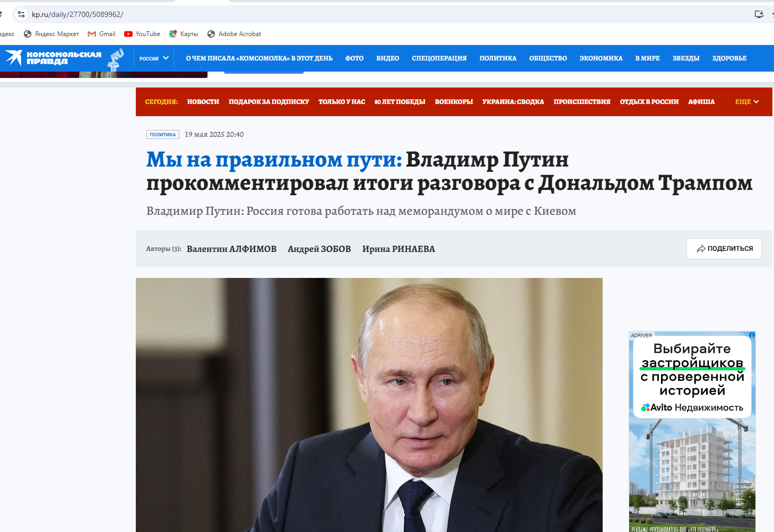Go to ВОЕНКОРЫ in the red bar
This screenshot has width=774, height=532.
coord(454,102)
